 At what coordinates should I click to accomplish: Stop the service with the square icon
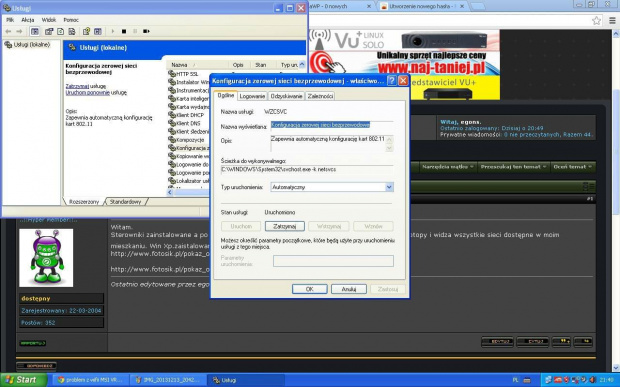[x=124, y=31]
